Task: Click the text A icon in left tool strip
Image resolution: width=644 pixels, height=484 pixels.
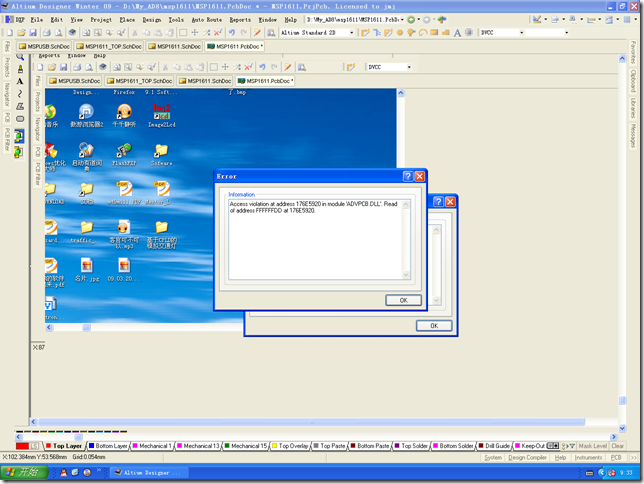Action: click(x=20, y=81)
